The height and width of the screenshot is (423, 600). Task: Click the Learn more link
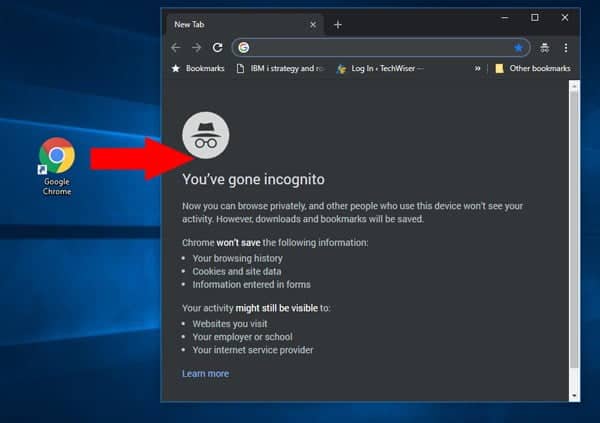(x=205, y=374)
